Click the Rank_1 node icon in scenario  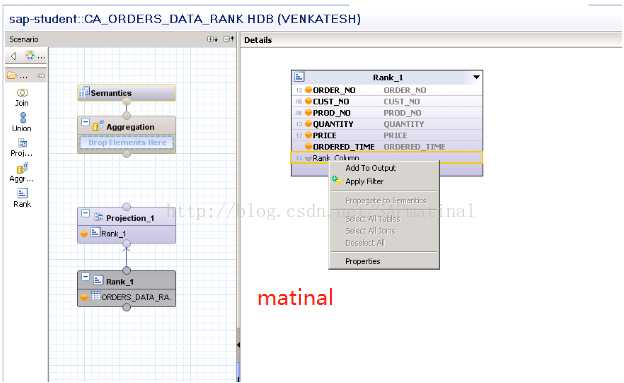coord(98,281)
